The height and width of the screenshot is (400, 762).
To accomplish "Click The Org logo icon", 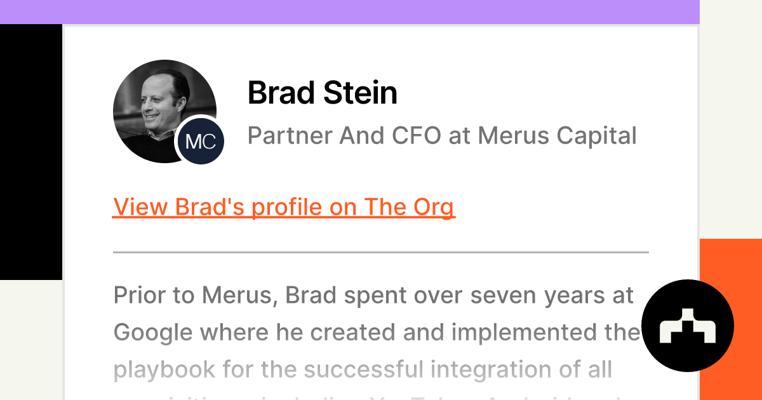I will tap(687, 326).
